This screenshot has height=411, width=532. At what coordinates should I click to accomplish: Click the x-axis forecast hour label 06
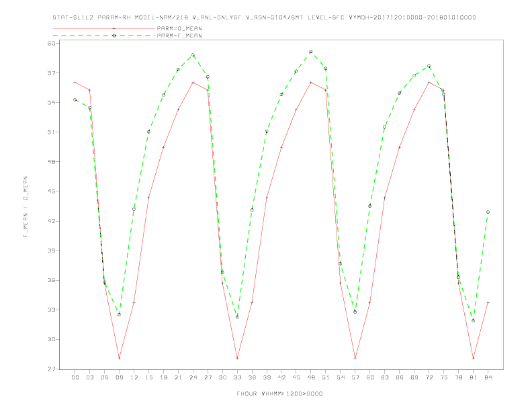pos(105,377)
